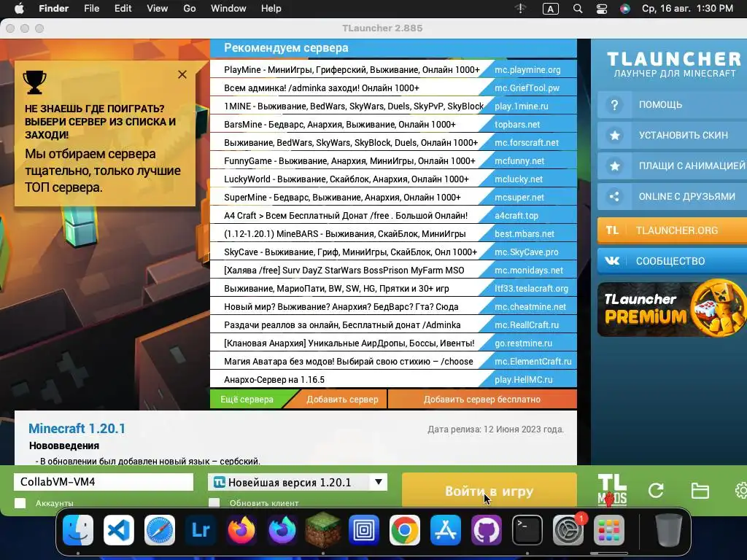Select the play.HellMC.ru server address

(524, 379)
